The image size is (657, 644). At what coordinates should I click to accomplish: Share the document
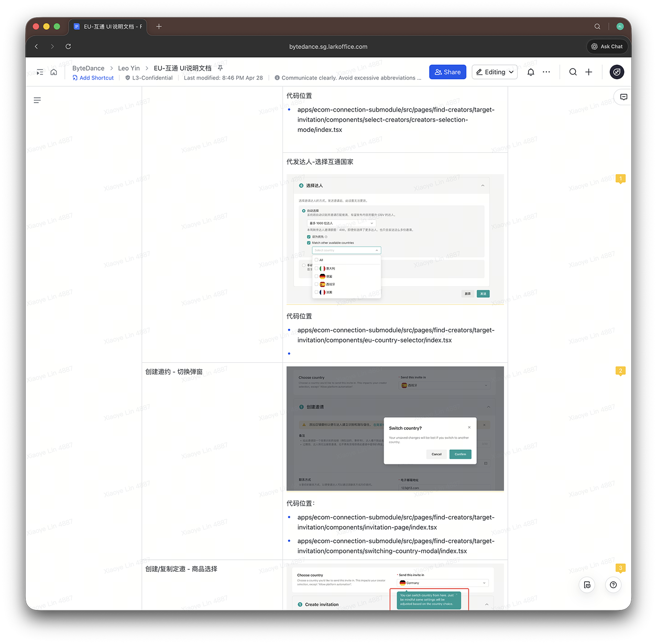coord(447,72)
